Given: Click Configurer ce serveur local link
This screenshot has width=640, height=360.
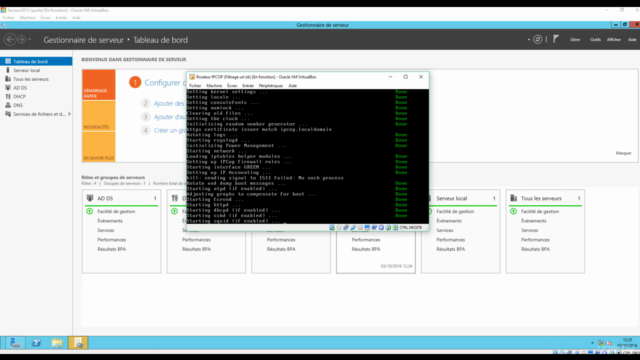Looking at the screenshot, I should 165,82.
